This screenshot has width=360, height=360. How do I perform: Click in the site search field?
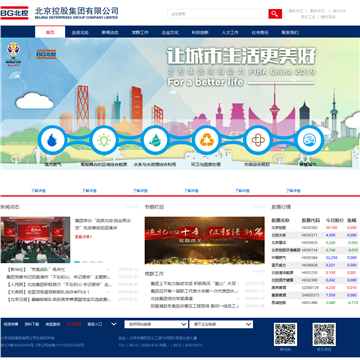coord(218,14)
